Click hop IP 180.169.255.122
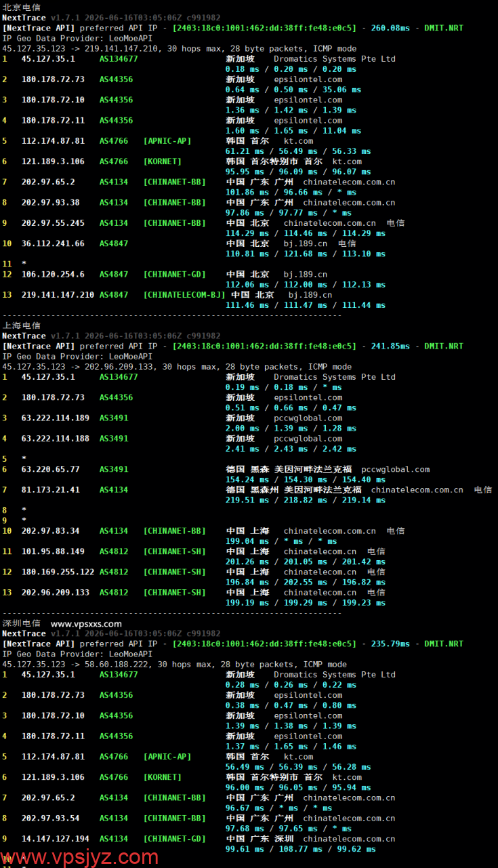This screenshot has height=868, width=498. pyautogui.click(x=58, y=572)
